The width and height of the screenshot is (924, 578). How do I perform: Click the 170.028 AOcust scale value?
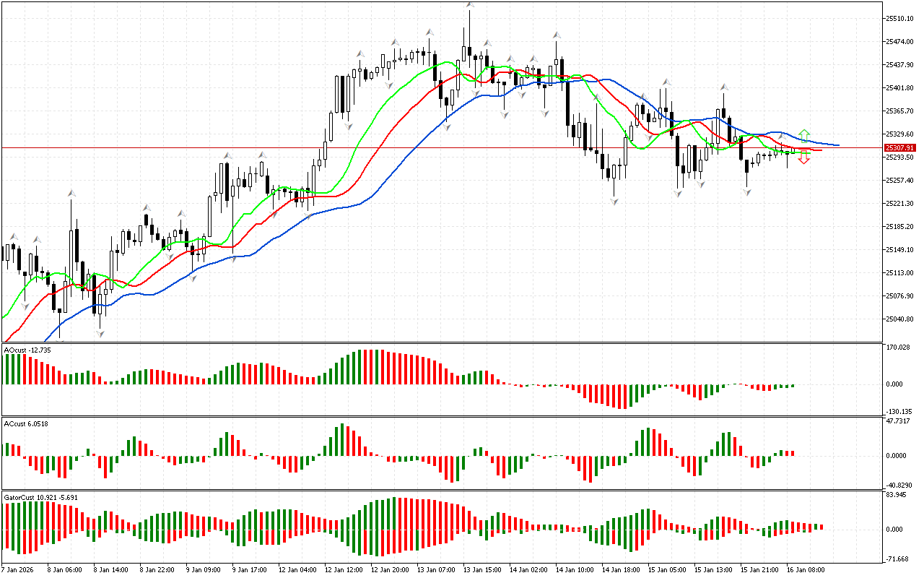tap(898, 348)
